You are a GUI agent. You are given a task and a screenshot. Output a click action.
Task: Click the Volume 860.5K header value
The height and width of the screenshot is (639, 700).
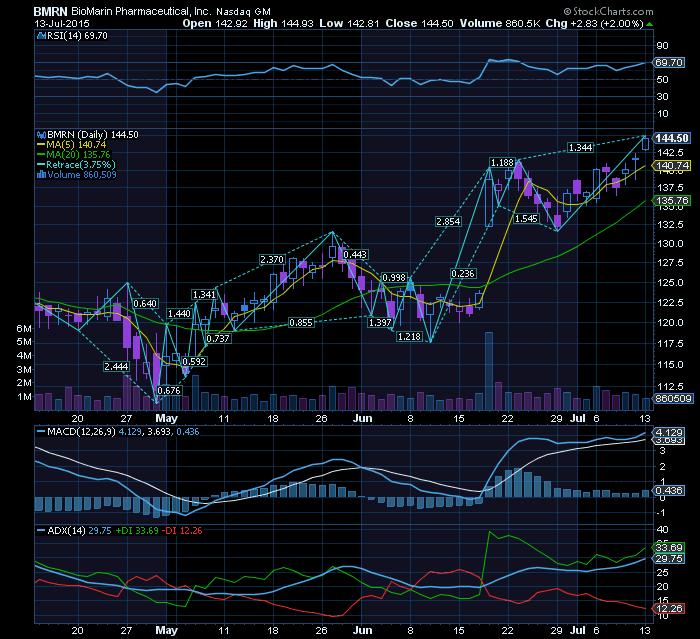coord(500,24)
